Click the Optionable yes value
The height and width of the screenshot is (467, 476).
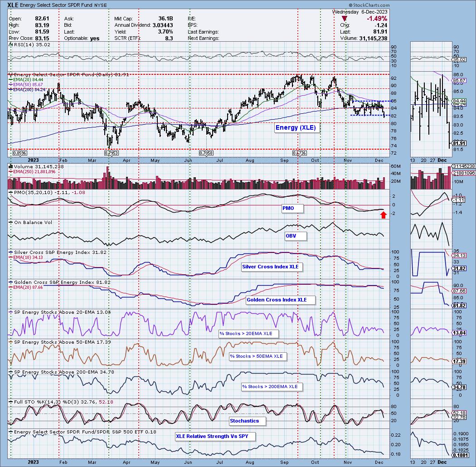point(95,38)
